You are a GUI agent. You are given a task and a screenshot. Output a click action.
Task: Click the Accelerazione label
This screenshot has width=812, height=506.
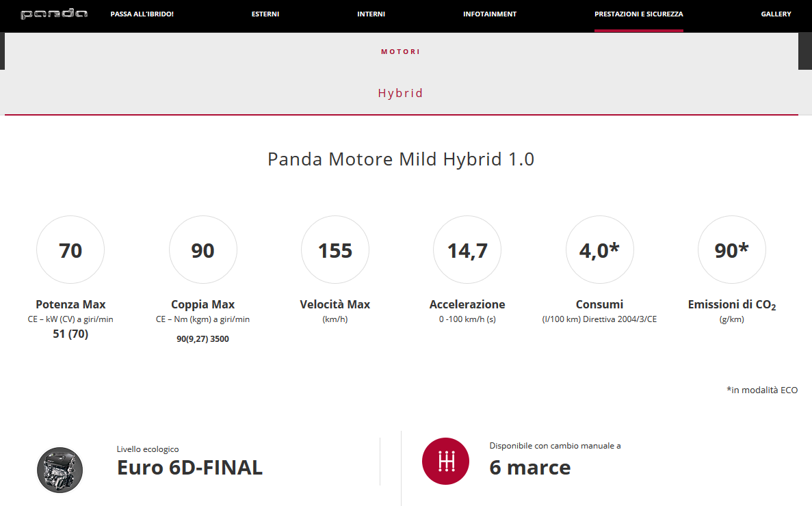point(467,304)
